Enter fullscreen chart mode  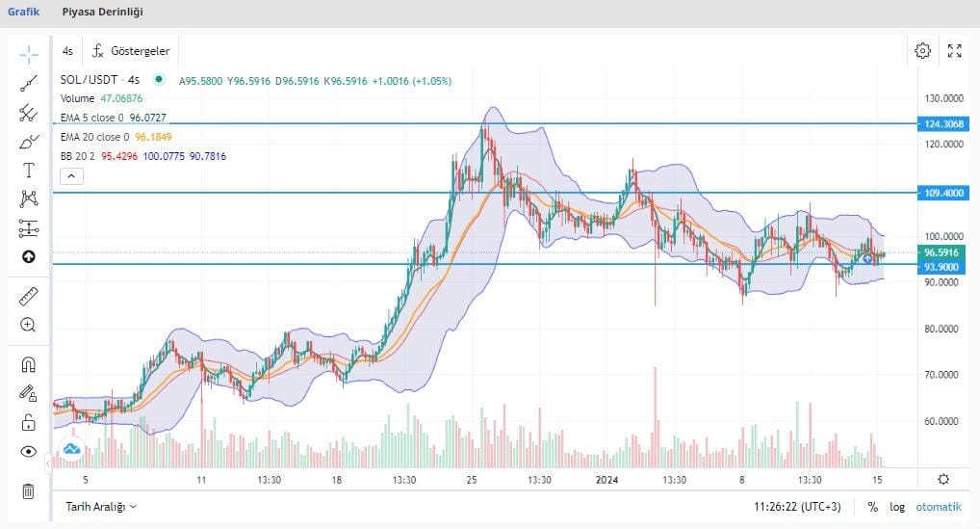tap(954, 51)
